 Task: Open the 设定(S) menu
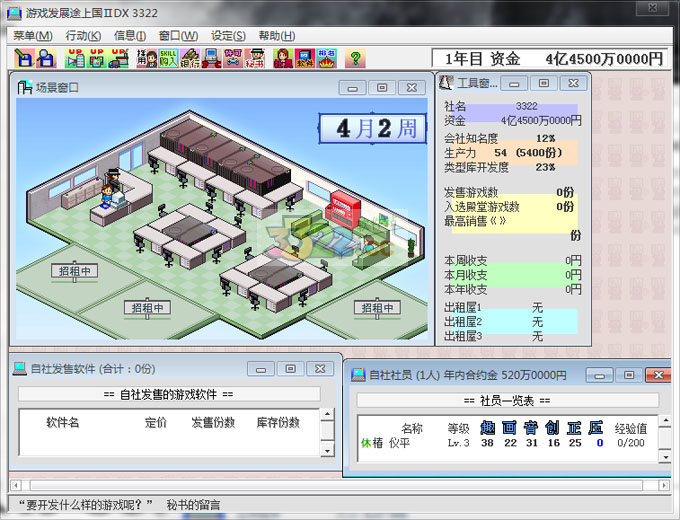click(x=228, y=36)
